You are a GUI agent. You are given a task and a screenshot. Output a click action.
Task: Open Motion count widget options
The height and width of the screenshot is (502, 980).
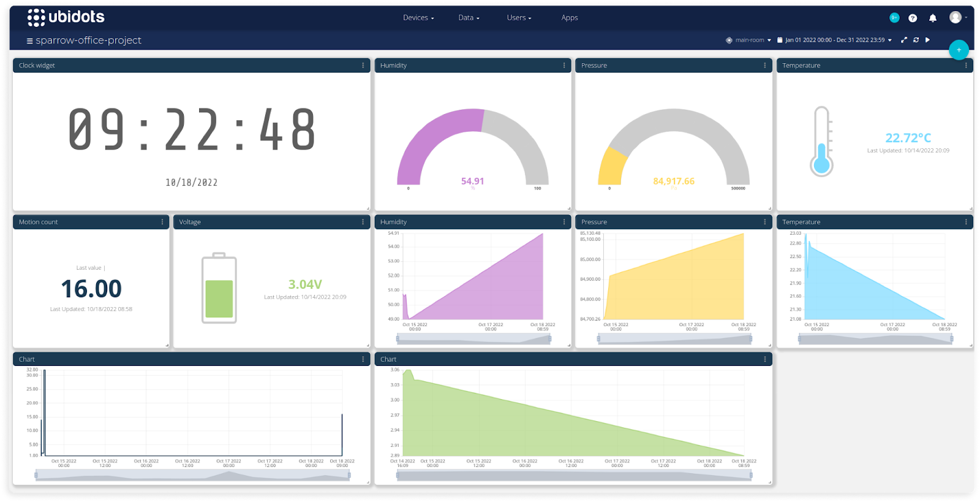click(x=162, y=222)
